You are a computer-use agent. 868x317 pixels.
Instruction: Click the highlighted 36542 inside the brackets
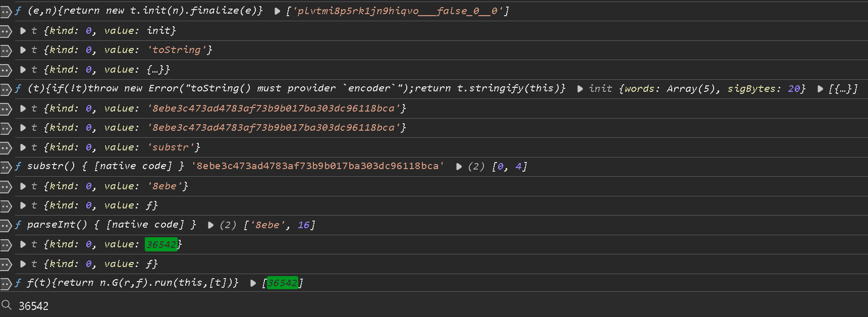pyautogui.click(x=283, y=283)
